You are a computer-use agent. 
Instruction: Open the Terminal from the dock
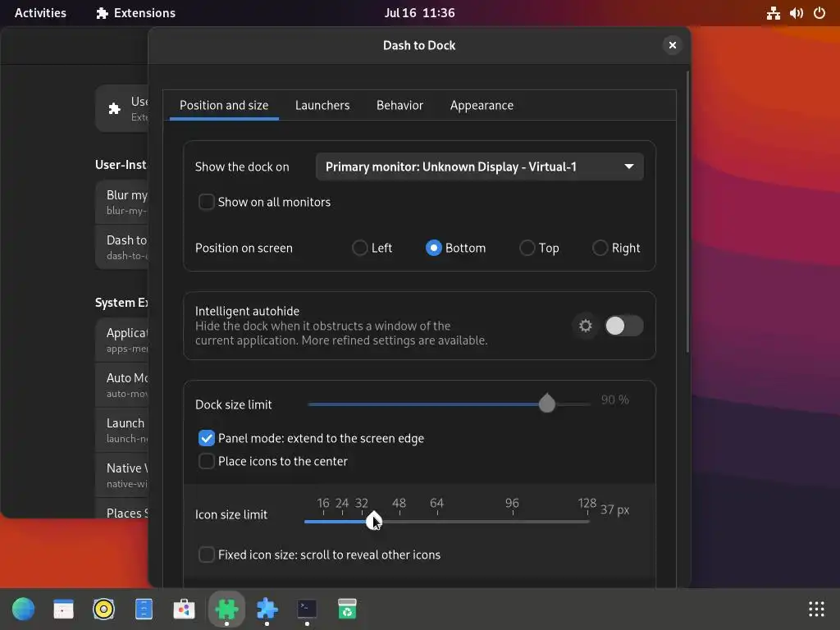pyautogui.click(x=307, y=609)
